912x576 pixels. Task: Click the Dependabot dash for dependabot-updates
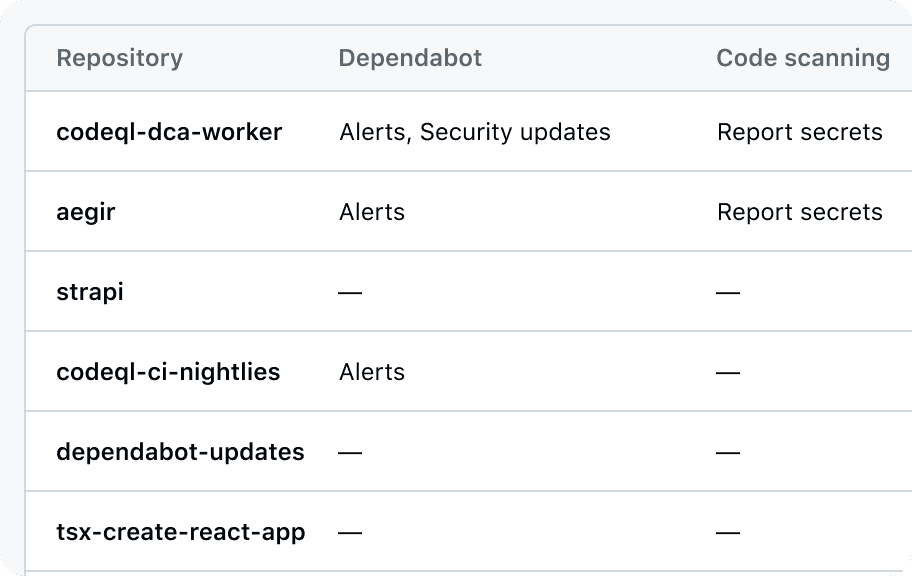pos(350,453)
